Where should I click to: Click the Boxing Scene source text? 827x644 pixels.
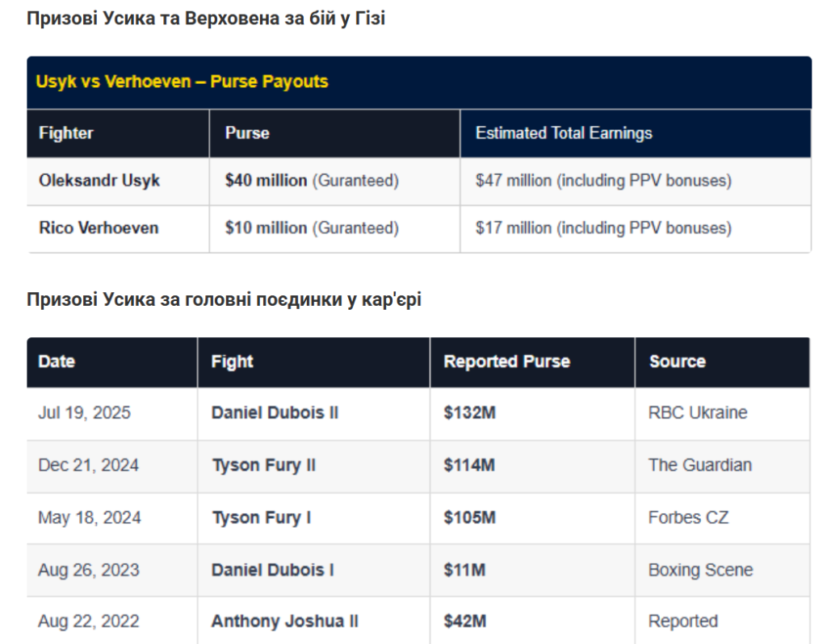pyautogui.click(x=700, y=571)
